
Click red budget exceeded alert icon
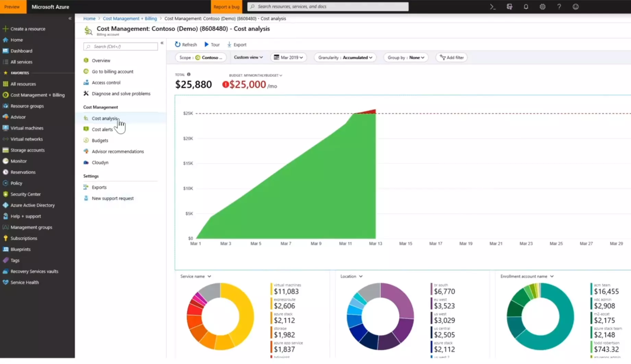click(x=225, y=84)
